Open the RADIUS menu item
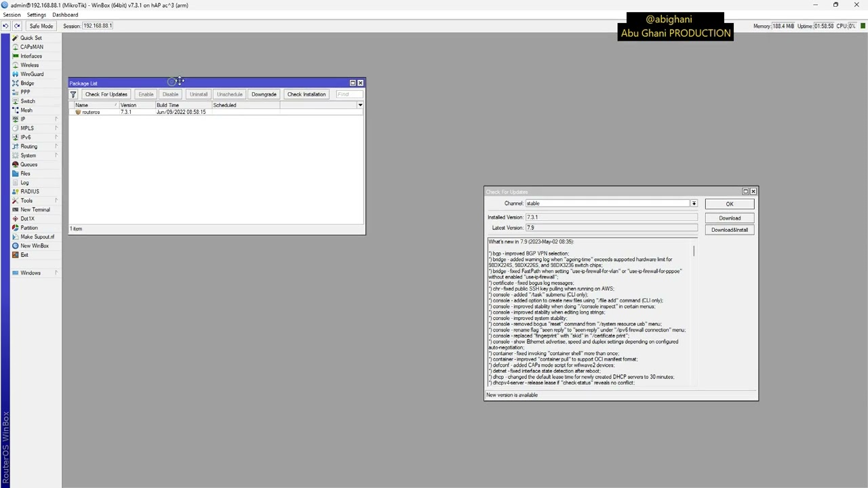Screen dimensions: 868x488 pos(30,192)
